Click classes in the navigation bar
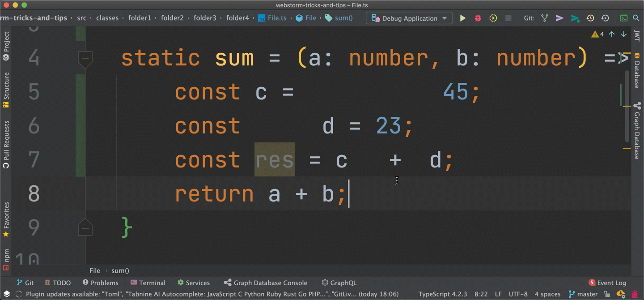 [107, 18]
